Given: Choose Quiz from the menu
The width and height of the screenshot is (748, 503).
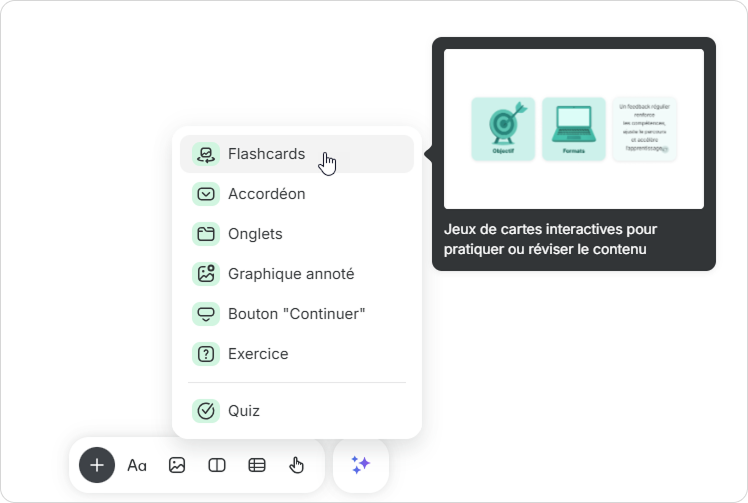Looking at the screenshot, I should point(244,411).
